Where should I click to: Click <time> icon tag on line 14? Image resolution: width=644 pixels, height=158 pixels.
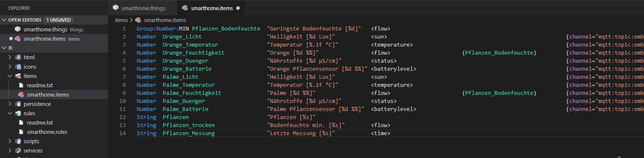click(x=380, y=133)
